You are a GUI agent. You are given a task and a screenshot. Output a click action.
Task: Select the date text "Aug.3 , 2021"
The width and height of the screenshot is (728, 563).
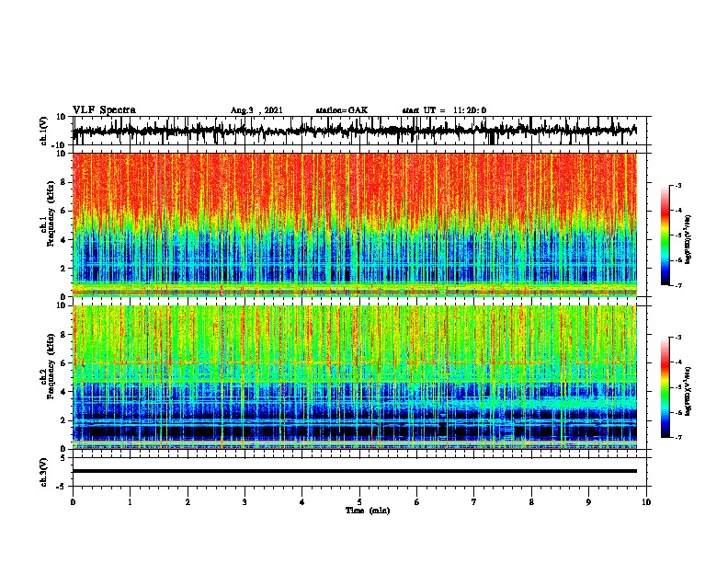[256, 110]
